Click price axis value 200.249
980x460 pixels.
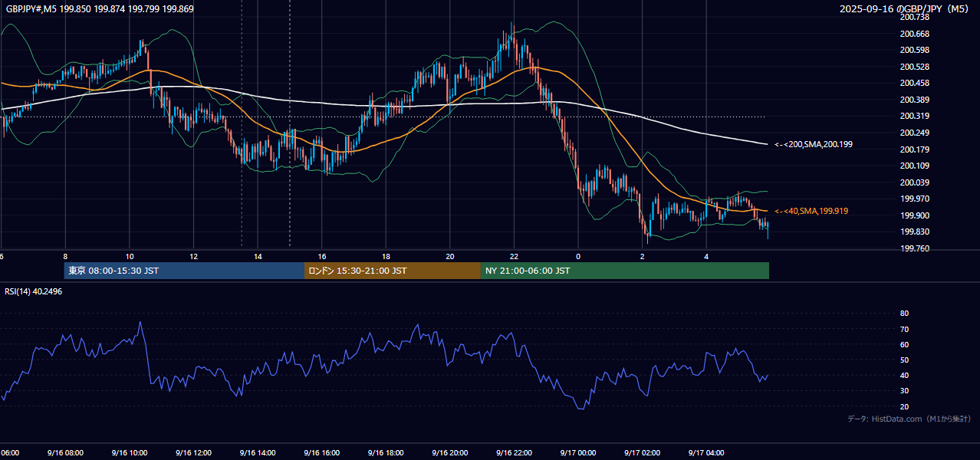coord(915,133)
